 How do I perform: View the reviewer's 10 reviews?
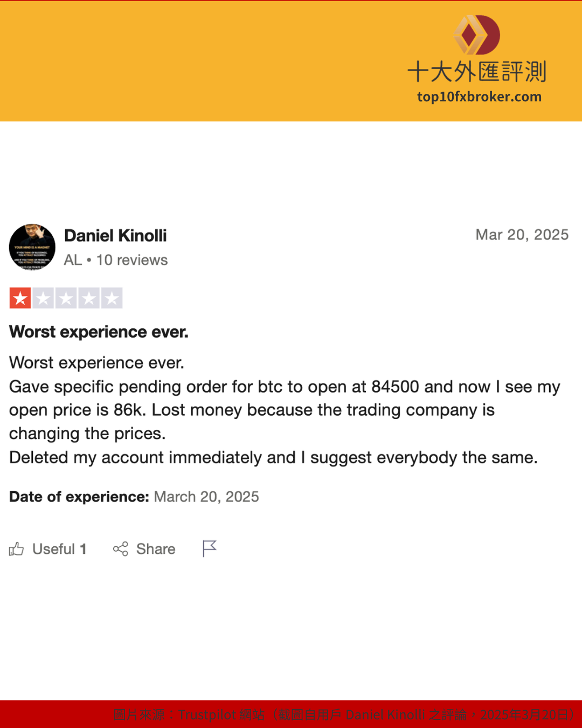coord(132,260)
